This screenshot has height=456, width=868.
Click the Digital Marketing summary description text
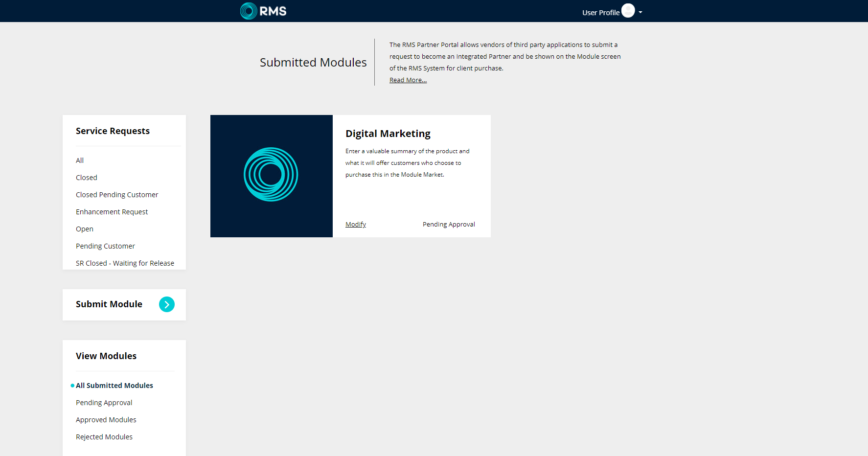pos(408,163)
